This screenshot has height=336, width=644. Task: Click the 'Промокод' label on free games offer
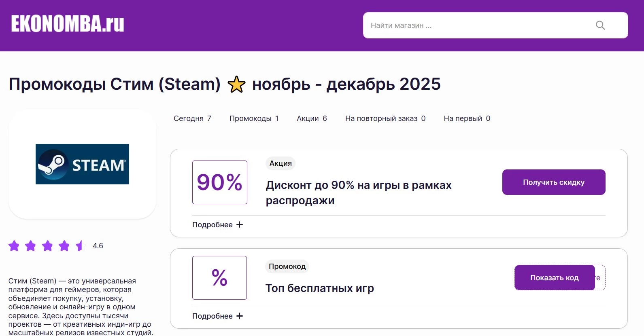[287, 266]
